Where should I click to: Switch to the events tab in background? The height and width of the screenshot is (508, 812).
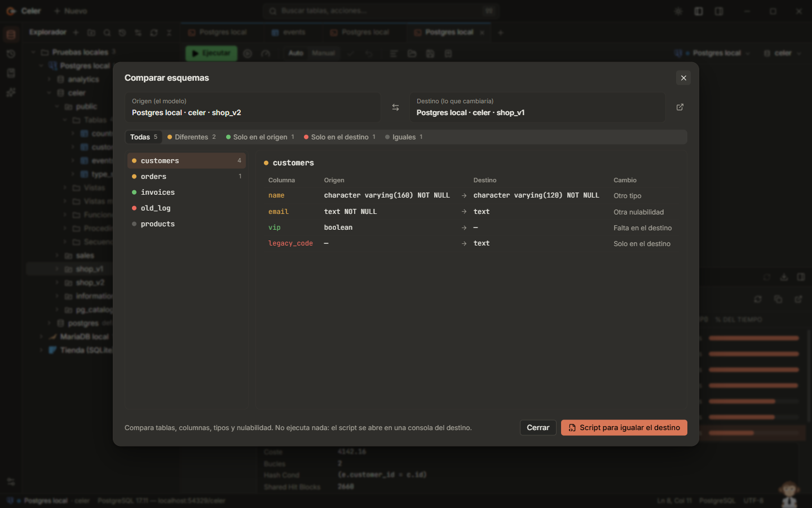289,32
